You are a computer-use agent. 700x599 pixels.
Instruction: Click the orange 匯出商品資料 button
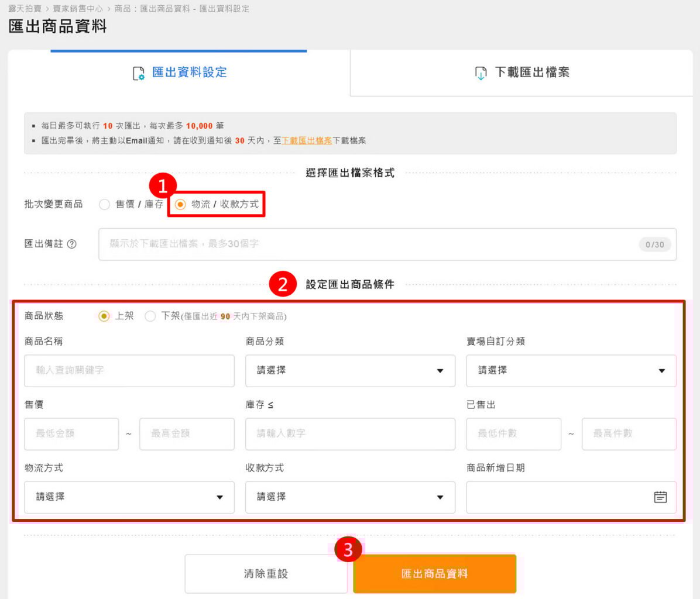[434, 574]
